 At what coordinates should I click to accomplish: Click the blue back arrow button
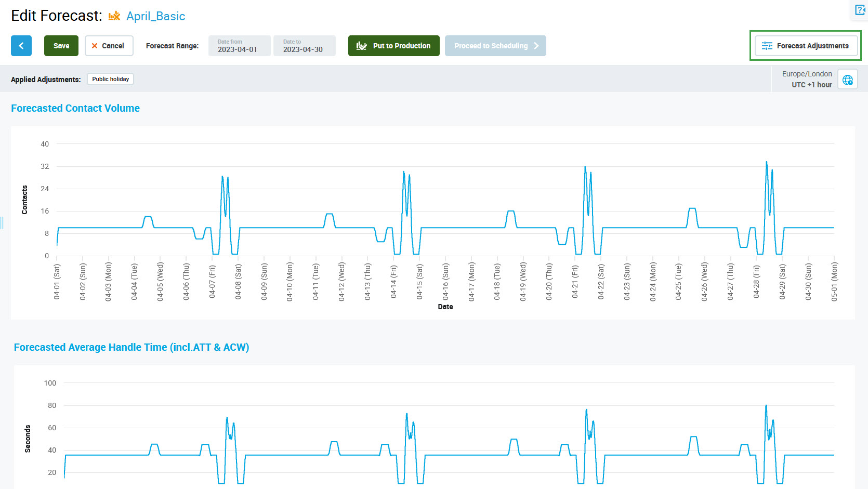(21, 46)
